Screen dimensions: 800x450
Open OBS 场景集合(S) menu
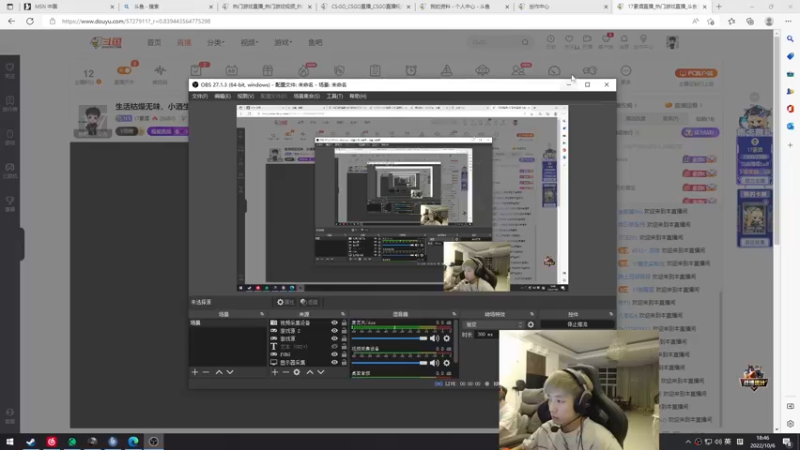pos(307,96)
